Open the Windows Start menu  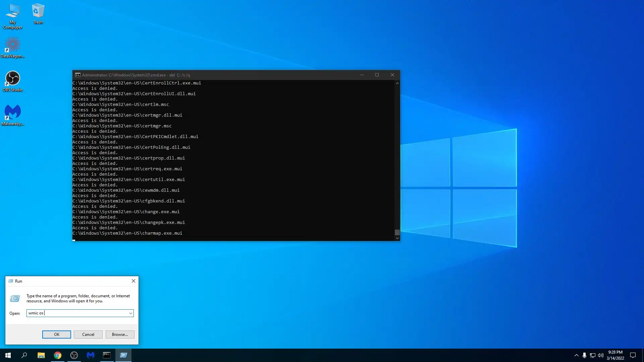click(8, 355)
